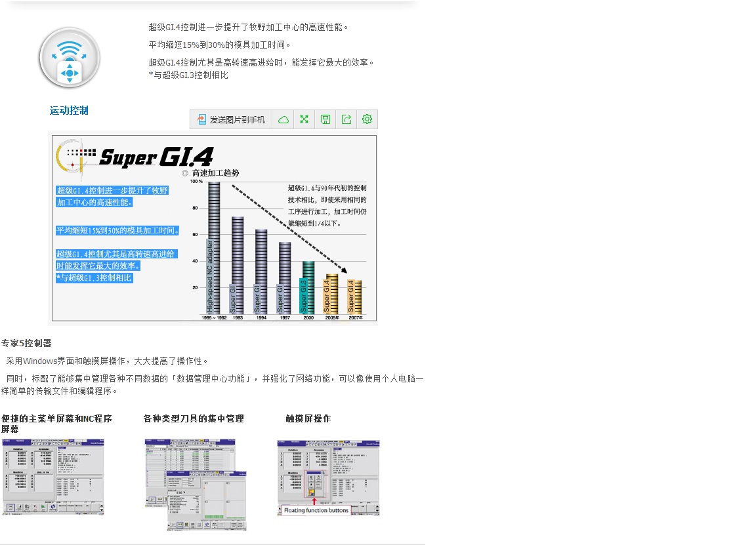
Task: Open image toolbar settings gear
Action: (x=367, y=119)
